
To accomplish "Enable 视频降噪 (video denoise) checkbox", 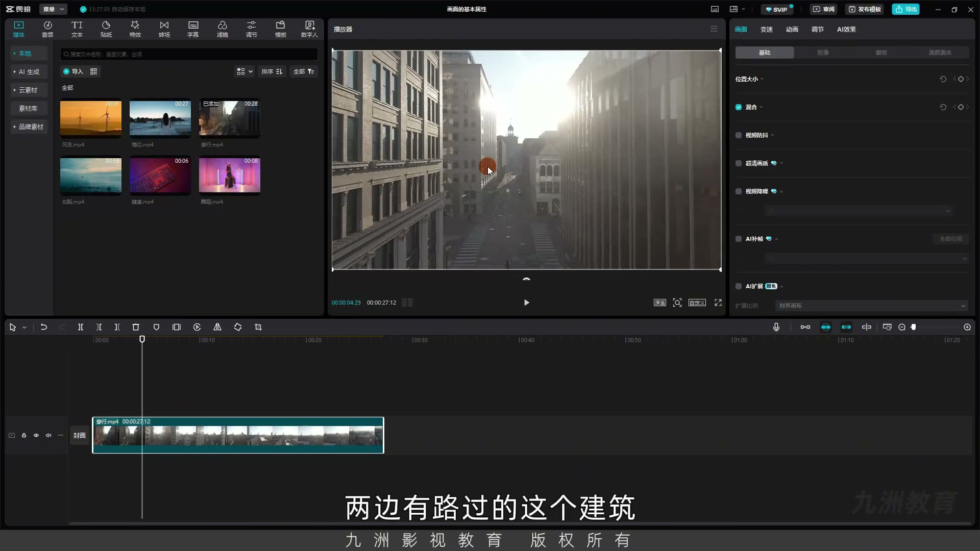I will 739,191.
